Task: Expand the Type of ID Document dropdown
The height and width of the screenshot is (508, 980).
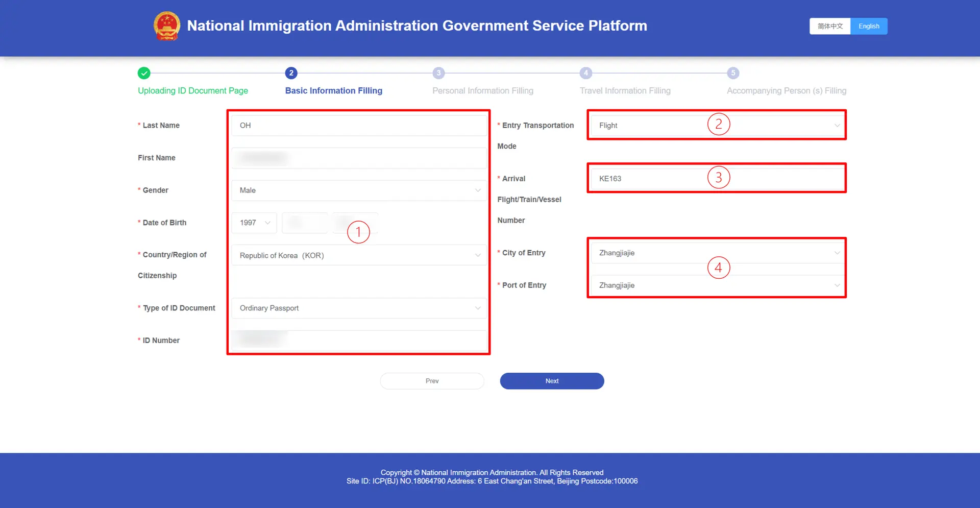Action: click(x=359, y=308)
